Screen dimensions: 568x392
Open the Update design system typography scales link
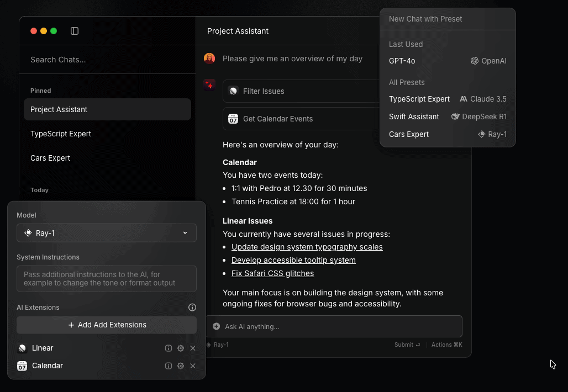coord(307,247)
